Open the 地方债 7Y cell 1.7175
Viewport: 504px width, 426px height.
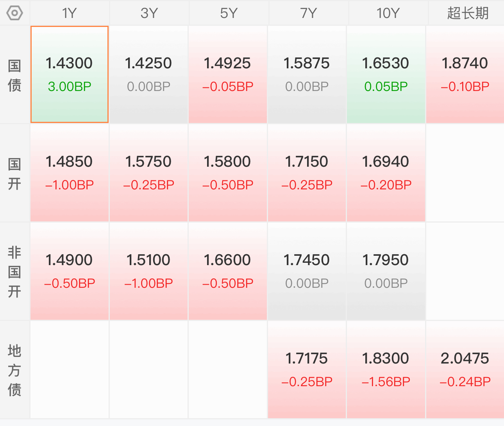[307, 370]
